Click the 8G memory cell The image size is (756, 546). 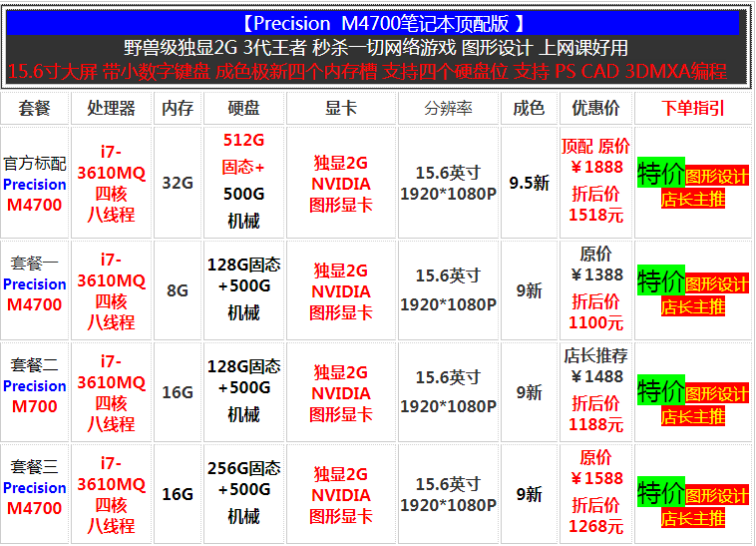[178, 290]
